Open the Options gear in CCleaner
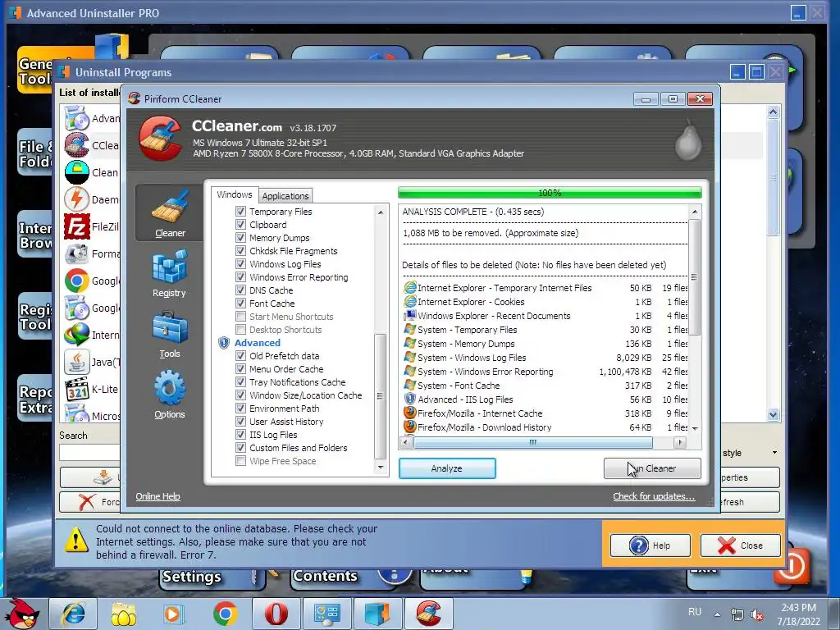The image size is (840, 630). point(169,395)
